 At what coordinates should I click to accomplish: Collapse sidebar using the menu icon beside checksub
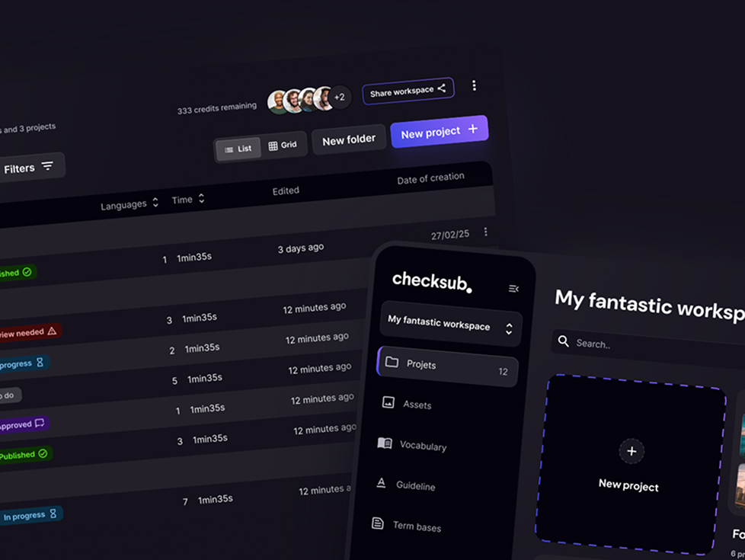click(513, 289)
